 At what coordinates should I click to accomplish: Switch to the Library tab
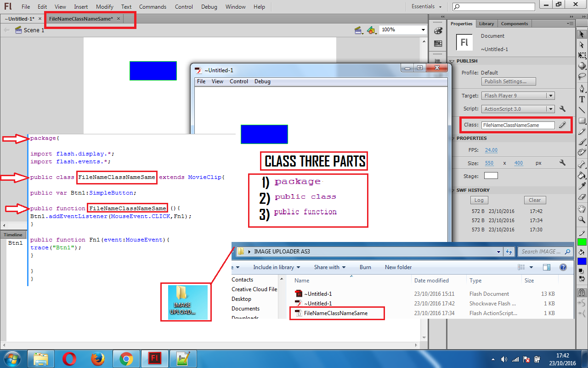coord(486,23)
